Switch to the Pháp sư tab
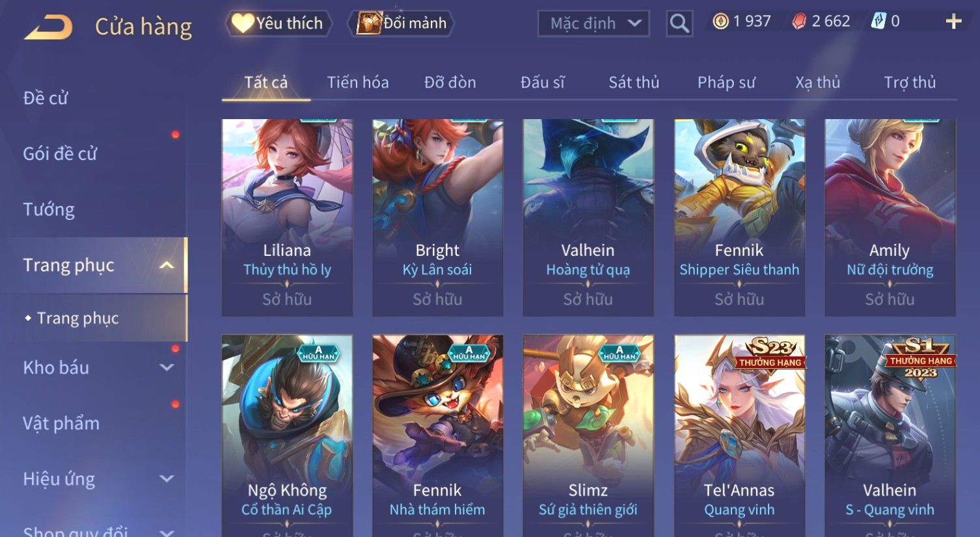 (x=726, y=83)
